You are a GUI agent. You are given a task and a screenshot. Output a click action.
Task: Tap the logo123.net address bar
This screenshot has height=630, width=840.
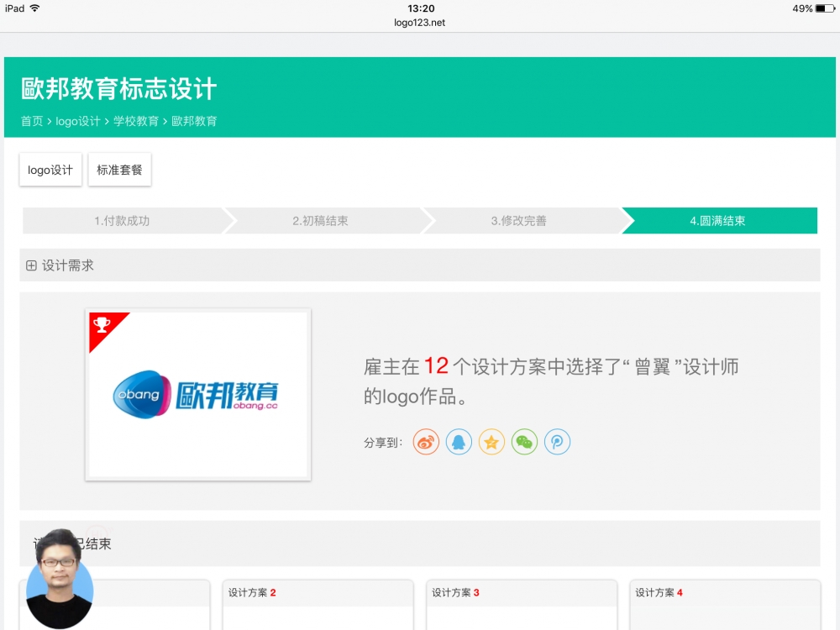click(x=419, y=23)
